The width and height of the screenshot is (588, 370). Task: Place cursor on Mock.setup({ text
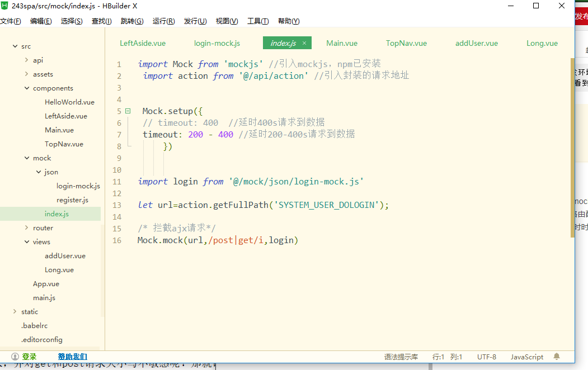click(172, 111)
